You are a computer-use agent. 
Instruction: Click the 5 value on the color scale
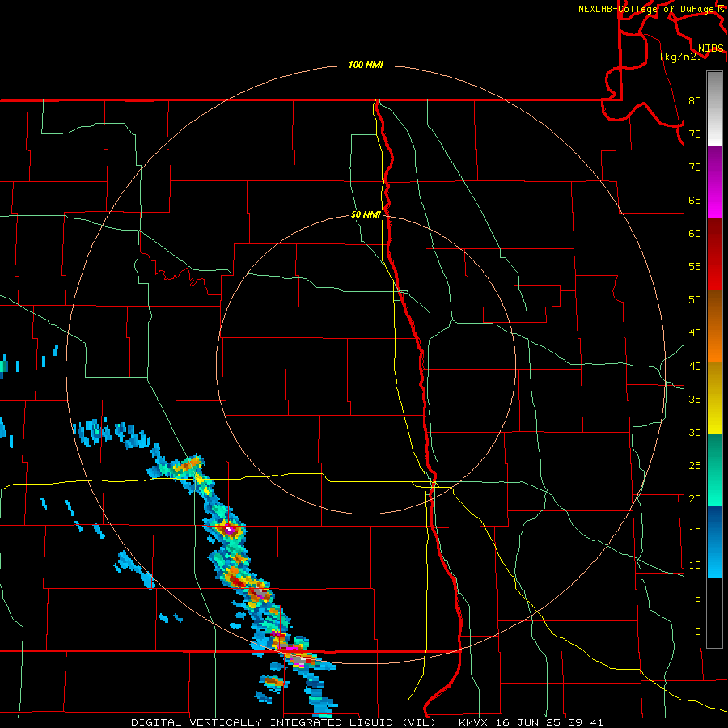[698, 599]
